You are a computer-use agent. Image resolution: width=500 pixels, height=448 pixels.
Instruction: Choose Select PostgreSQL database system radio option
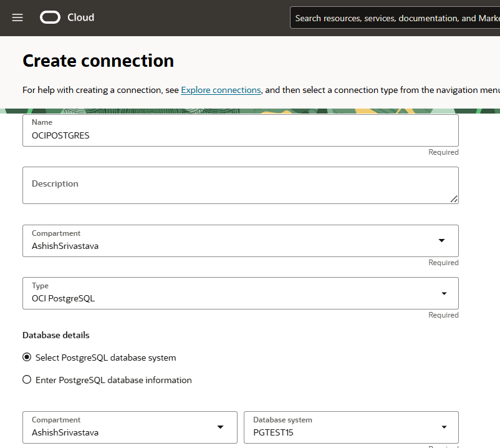pyautogui.click(x=27, y=358)
